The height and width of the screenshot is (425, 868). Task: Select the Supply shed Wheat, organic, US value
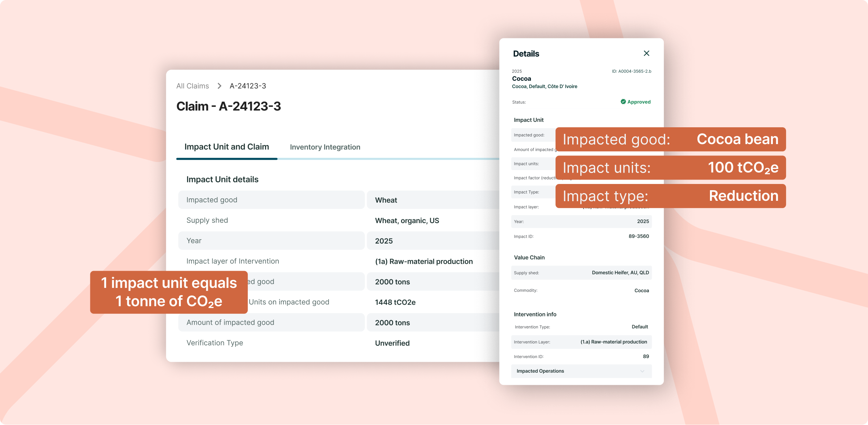[407, 221]
